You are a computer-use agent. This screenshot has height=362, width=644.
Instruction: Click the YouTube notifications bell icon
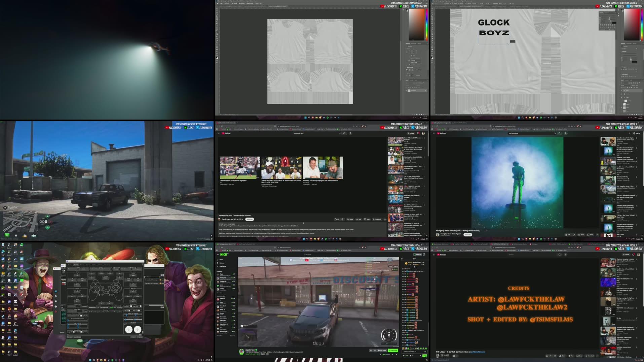[x=418, y=133]
